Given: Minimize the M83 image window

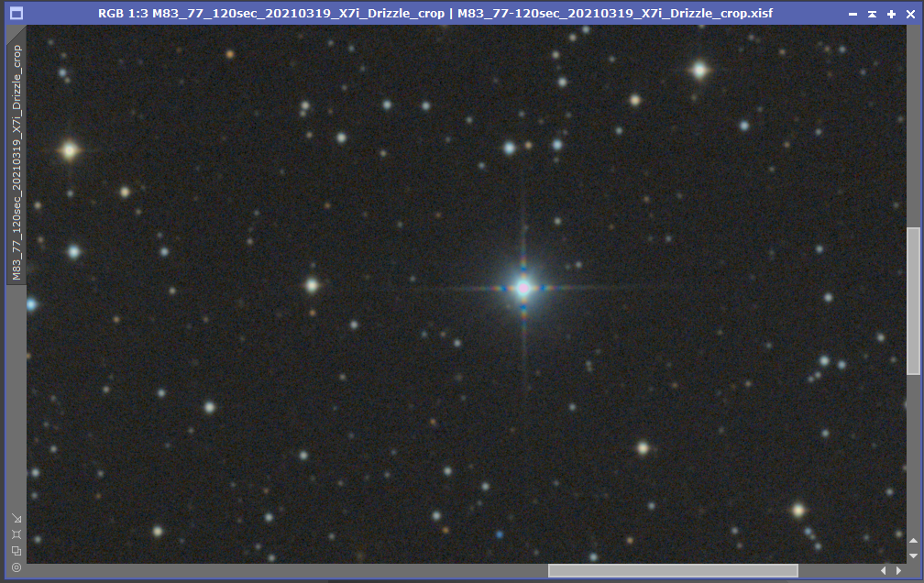Looking at the screenshot, I should [x=852, y=14].
